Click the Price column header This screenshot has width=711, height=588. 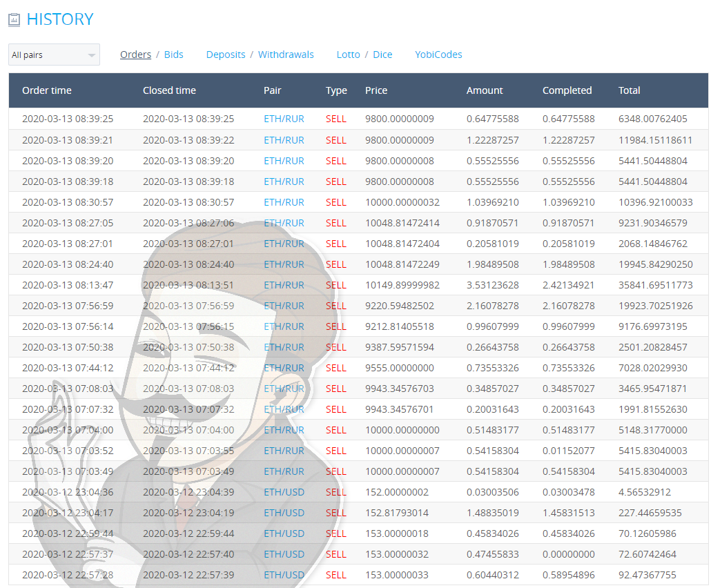(x=376, y=90)
